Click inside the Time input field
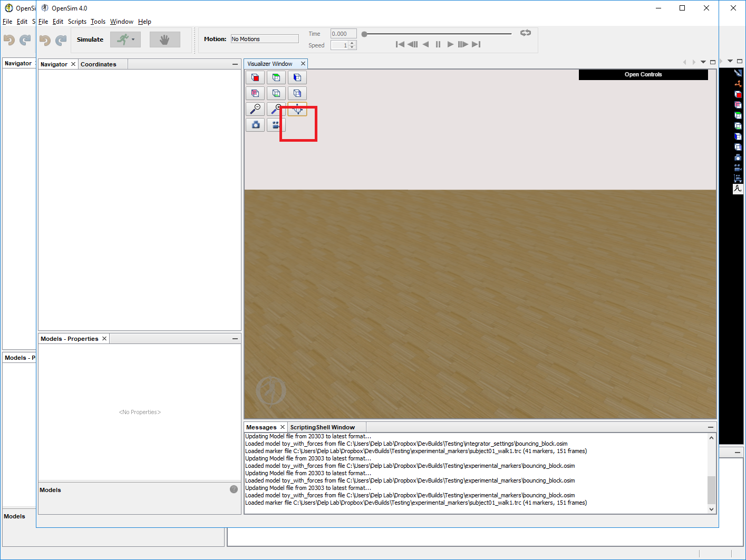Viewport: 746px width, 560px height. click(343, 33)
